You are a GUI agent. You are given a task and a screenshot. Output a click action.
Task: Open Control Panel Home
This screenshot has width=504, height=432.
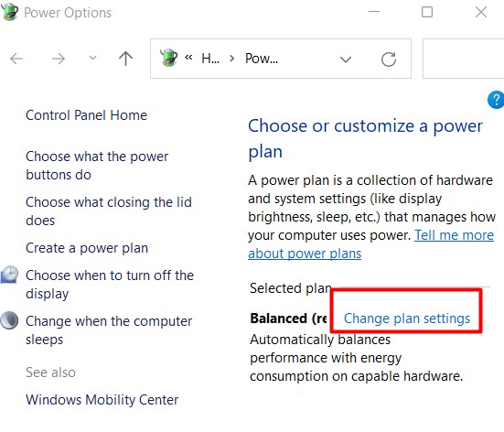click(86, 115)
